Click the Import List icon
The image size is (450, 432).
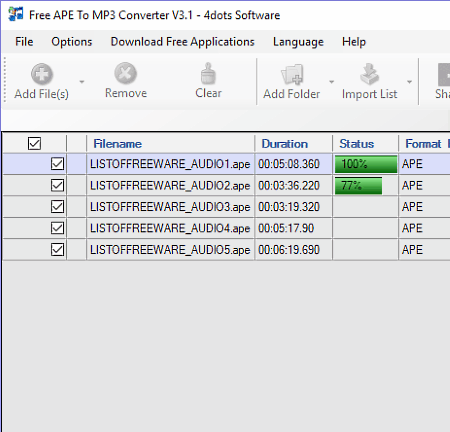point(369,74)
